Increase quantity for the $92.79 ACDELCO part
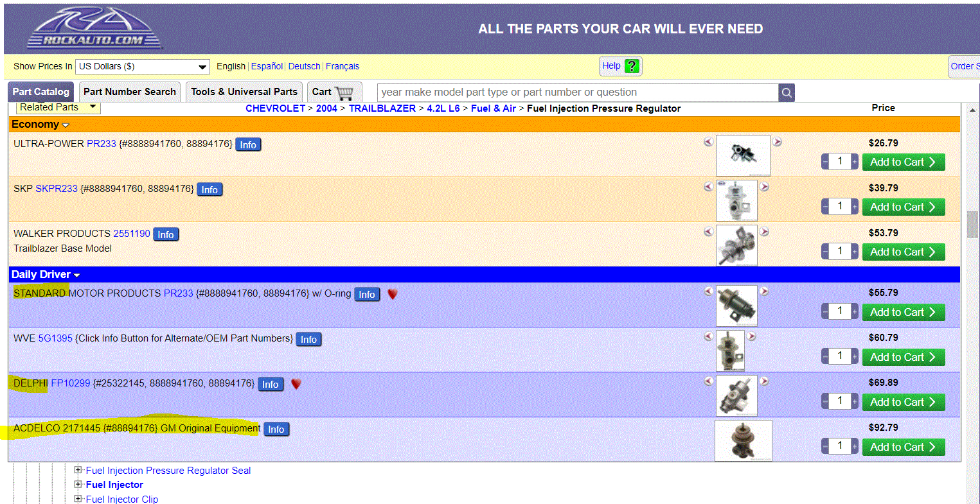The height and width of the screenshot is (504, 980). [x=855, y=447]
